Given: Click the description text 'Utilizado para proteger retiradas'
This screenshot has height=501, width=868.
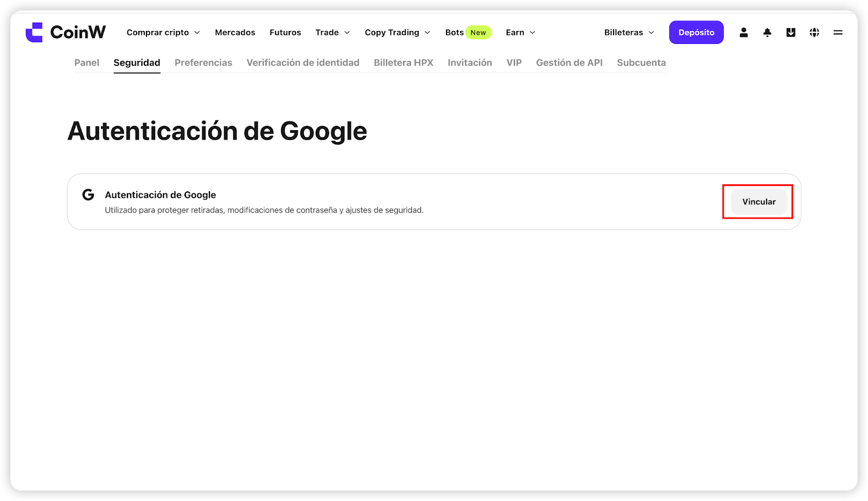Looking at the screenshot, I should [264, 210].
